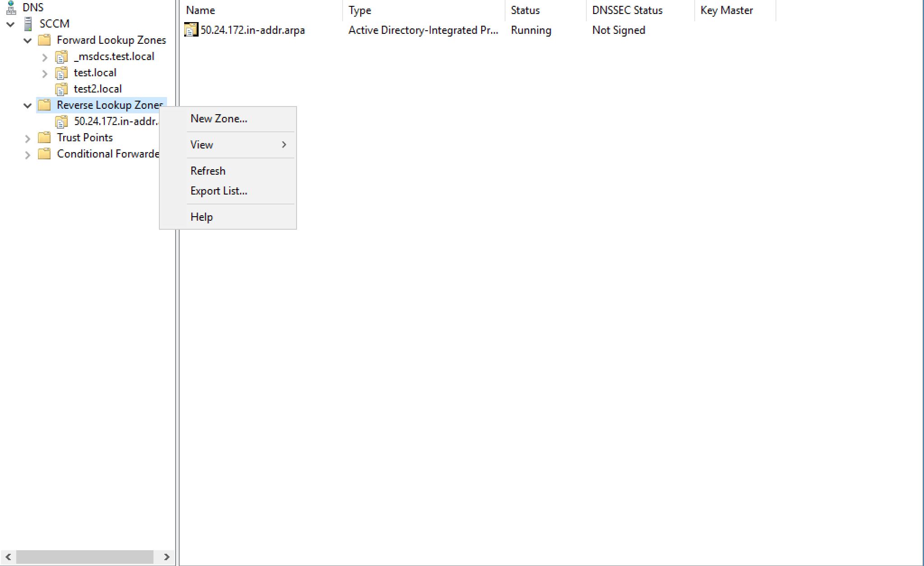Screen dimensions: 924x566
Task: Click the Trust Points folder icon
Action: (x=44, y=137)
